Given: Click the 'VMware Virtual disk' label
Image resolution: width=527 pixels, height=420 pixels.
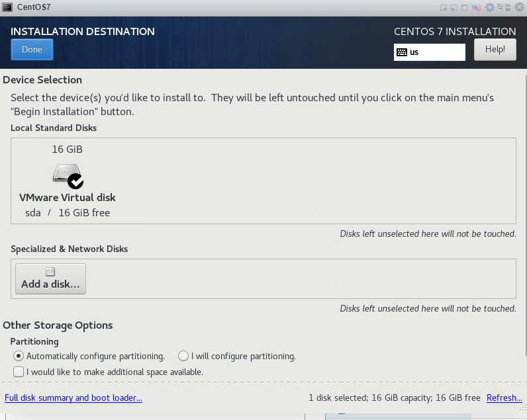Looking at the screenshot, I should point(68,197).
